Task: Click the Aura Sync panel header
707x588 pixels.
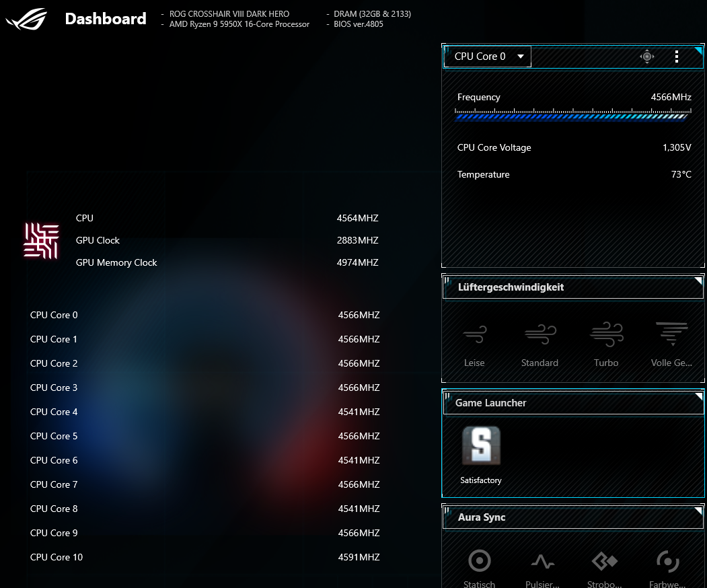Action: pos(572,517)
